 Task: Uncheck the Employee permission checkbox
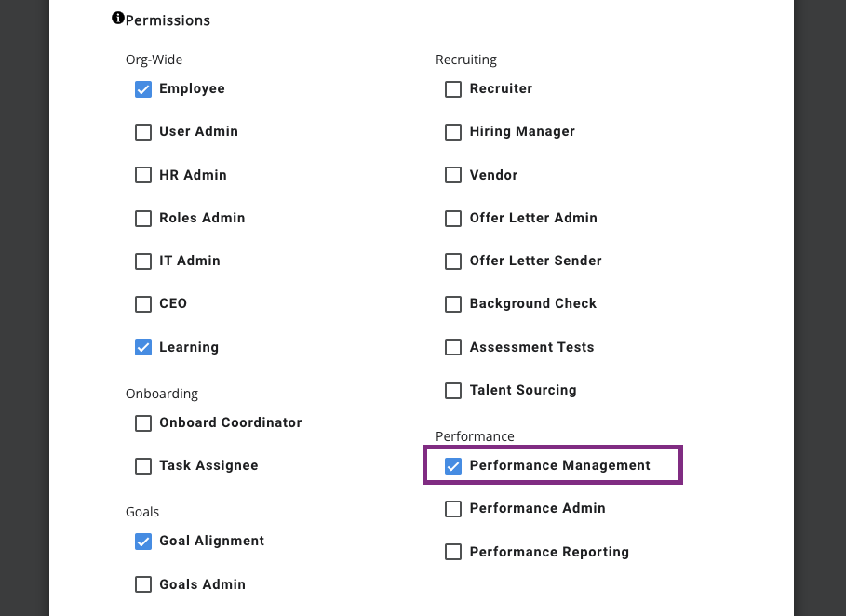[x=143, y=89]
